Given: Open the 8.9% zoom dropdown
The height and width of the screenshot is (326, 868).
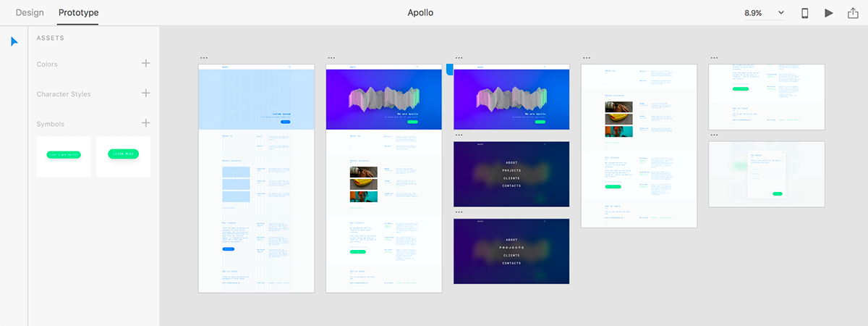Looking at the screenshot, I should [x=765, y=13].
